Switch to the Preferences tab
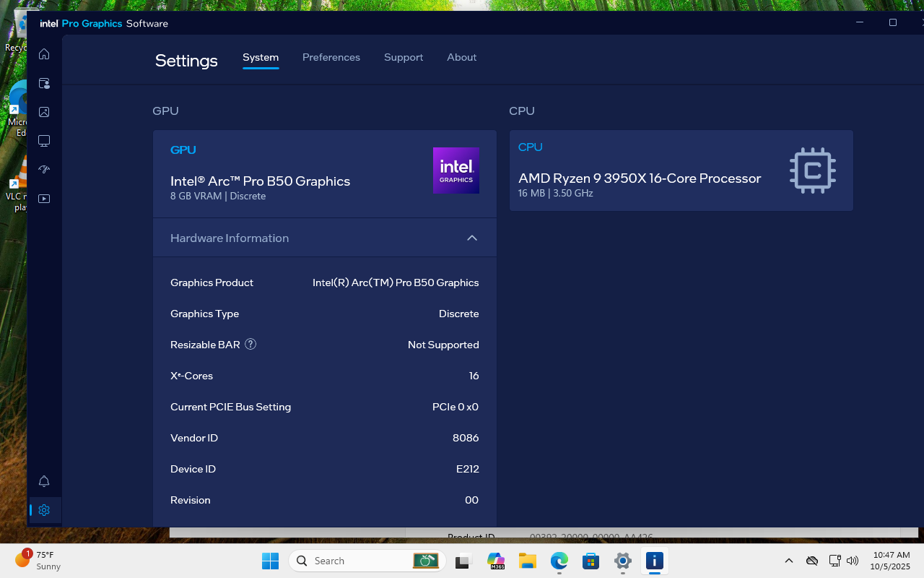924x578 pixels. [x=331, y=58]
